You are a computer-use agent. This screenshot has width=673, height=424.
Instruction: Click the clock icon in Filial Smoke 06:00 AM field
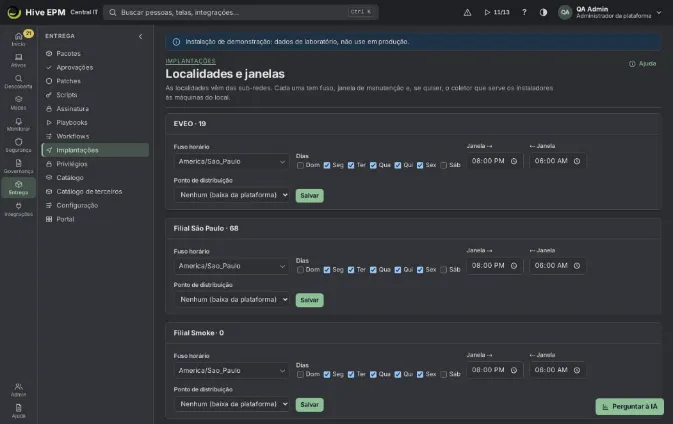577,370
